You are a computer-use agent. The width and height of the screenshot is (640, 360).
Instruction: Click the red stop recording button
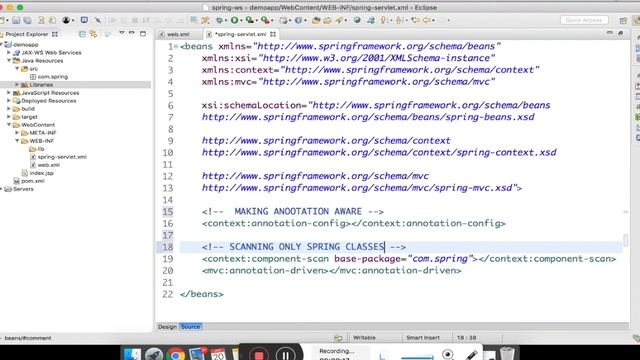point(259,355)
